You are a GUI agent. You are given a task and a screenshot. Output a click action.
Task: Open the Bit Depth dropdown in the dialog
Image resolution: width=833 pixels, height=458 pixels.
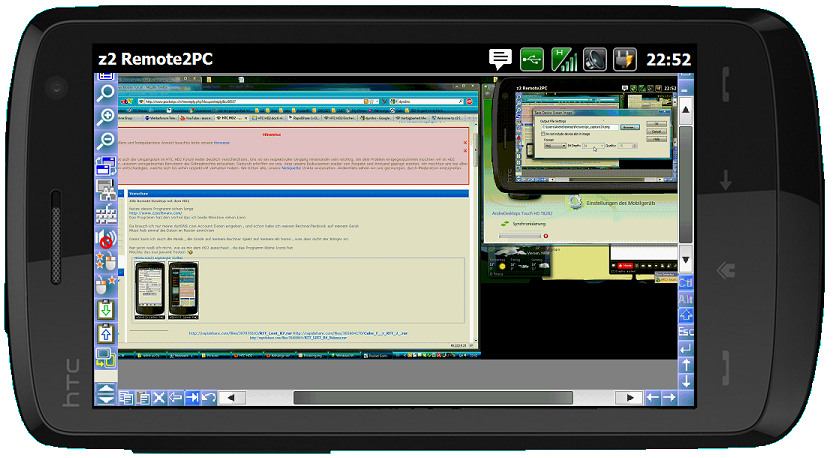pos(594,146)
